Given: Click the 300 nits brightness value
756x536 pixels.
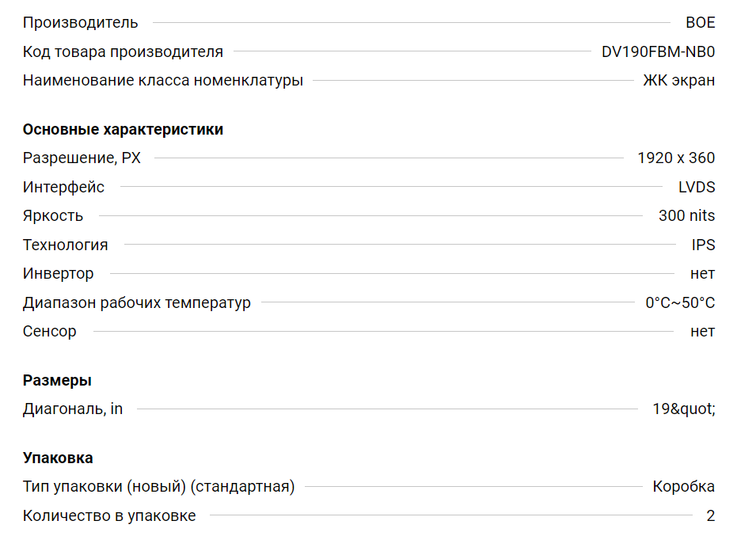Looking at the screenshot, I should (686, 216).
